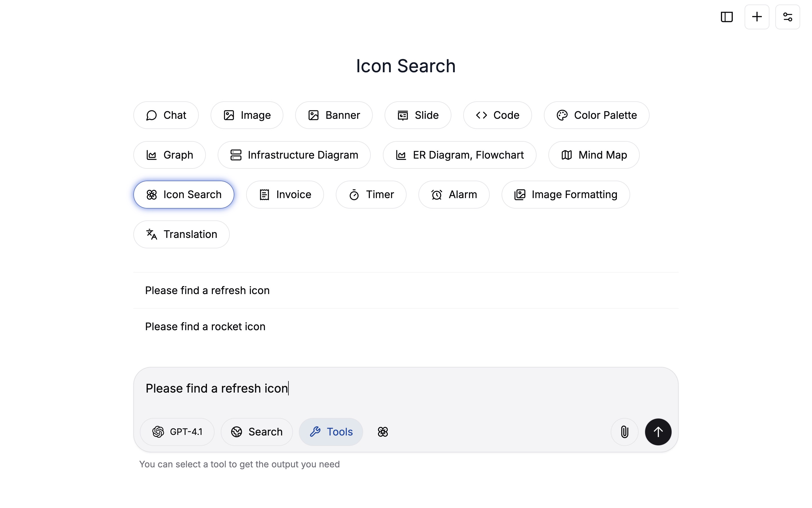The image size is (812, 508).
Task: Select the Chat tool chip
Action: coord(166,115)
